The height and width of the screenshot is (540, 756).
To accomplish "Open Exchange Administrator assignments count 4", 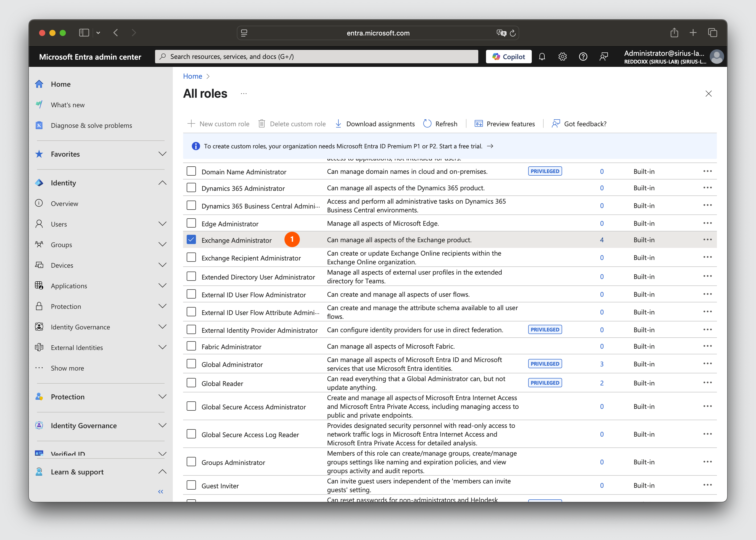I will [602, 240].
